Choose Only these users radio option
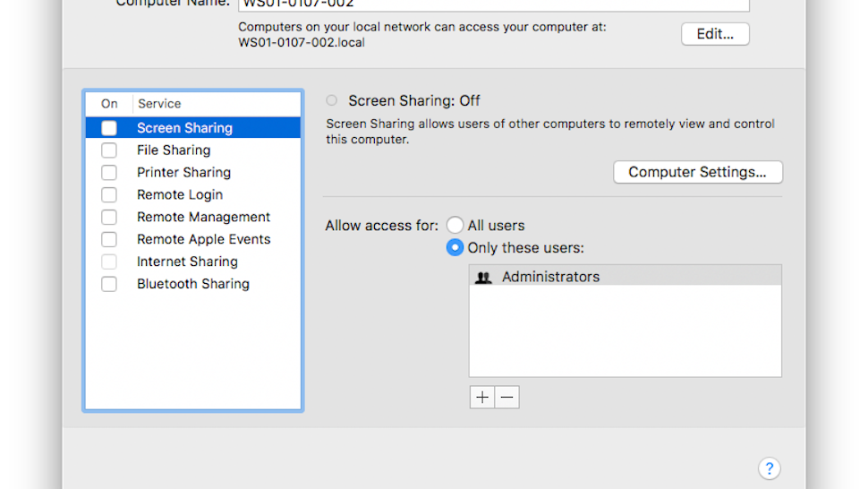 pos(455,247)
